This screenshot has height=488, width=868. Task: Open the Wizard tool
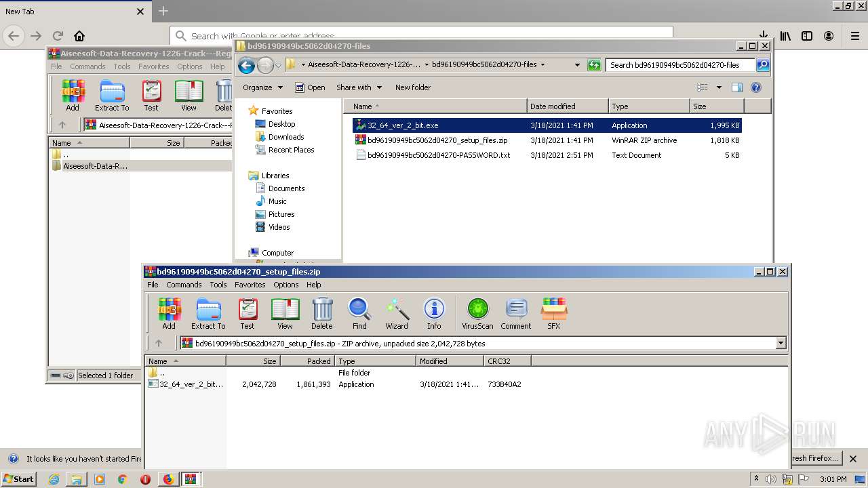point(397,314)
